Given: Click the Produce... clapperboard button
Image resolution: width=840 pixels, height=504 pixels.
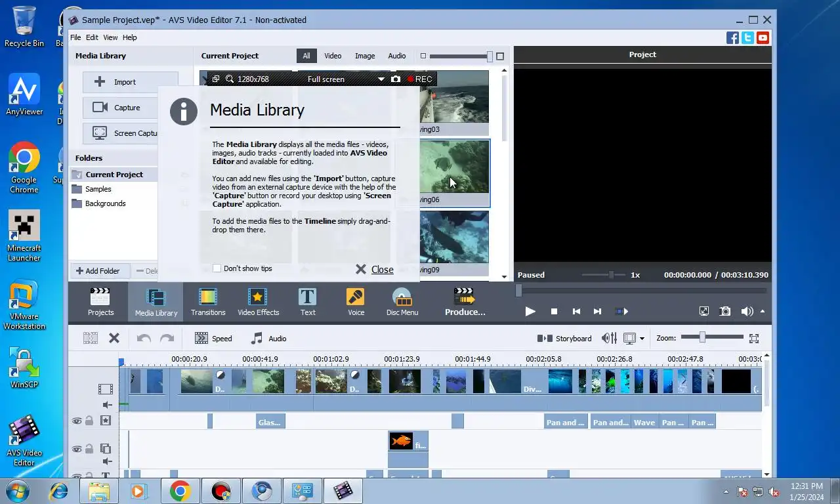Looking at the screenshot, I should (465, 302).
